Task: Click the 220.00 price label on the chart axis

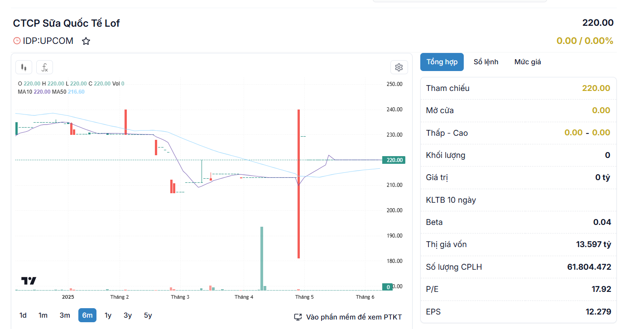Action: pos(394,160)
